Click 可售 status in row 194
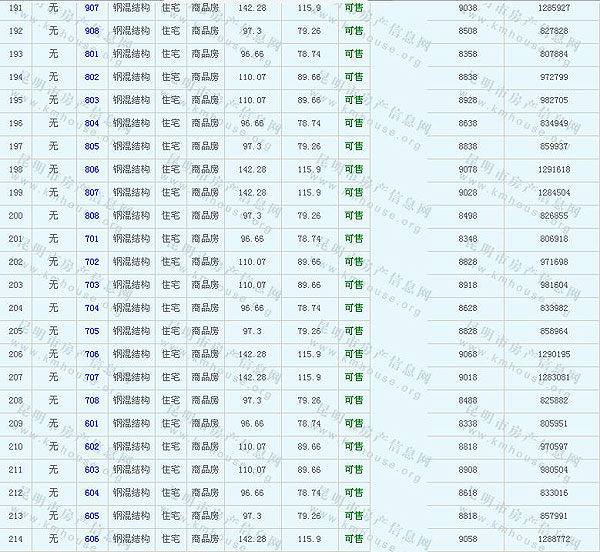The image size is (600, 552). (354, 77)
